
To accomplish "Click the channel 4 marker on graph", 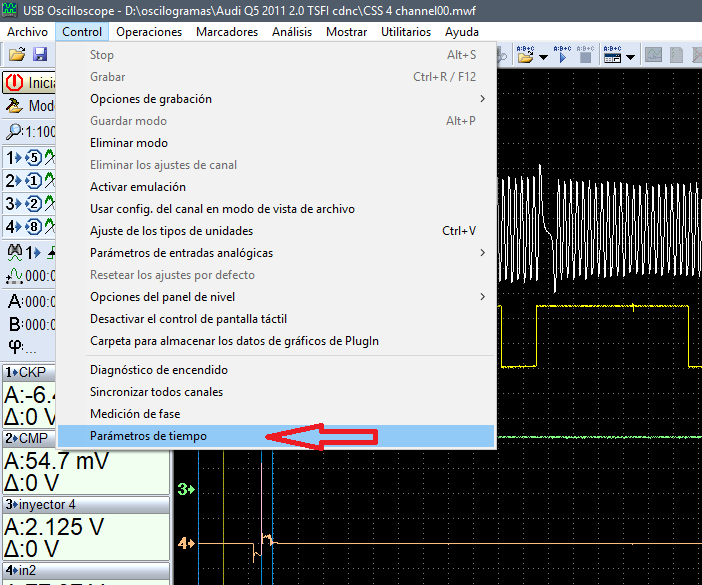I will 184,544.
